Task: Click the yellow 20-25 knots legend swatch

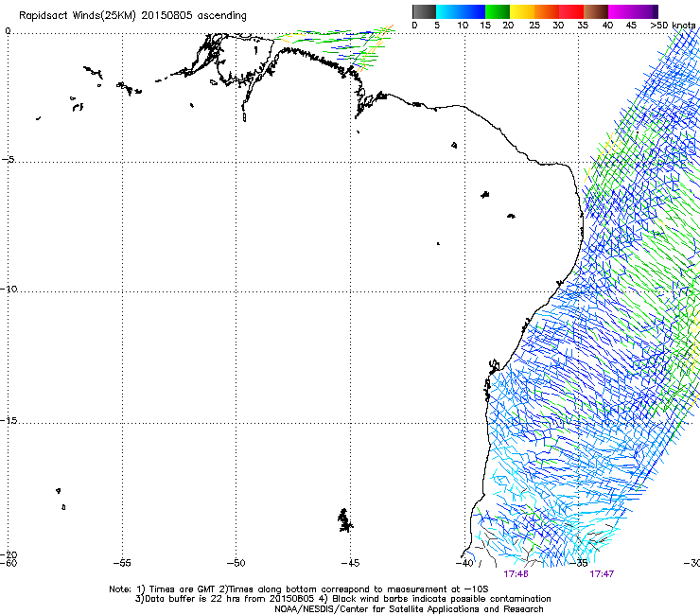Action: 522,11
